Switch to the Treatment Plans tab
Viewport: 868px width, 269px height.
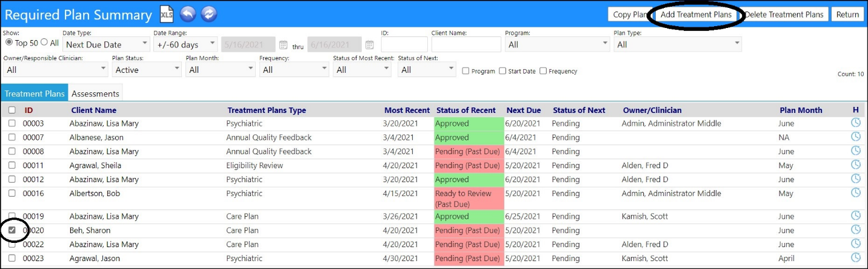[34, 94]
